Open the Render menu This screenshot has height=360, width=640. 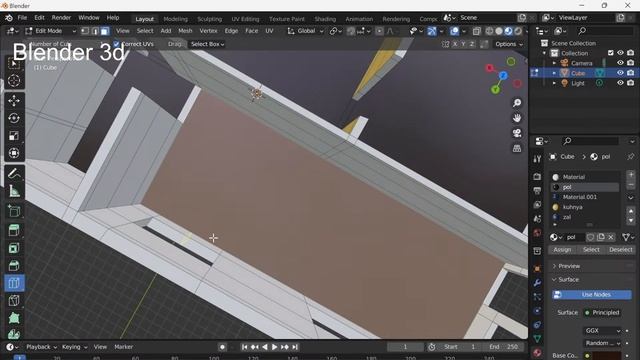click(61, 18)
